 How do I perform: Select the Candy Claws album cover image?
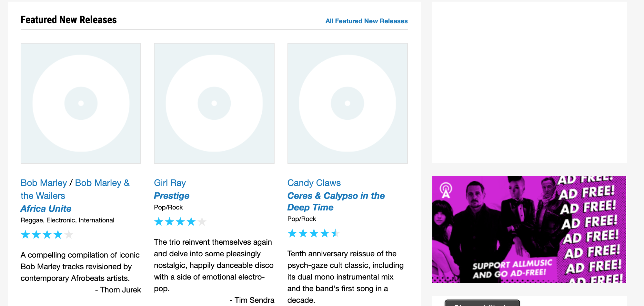tap(347, 103)
